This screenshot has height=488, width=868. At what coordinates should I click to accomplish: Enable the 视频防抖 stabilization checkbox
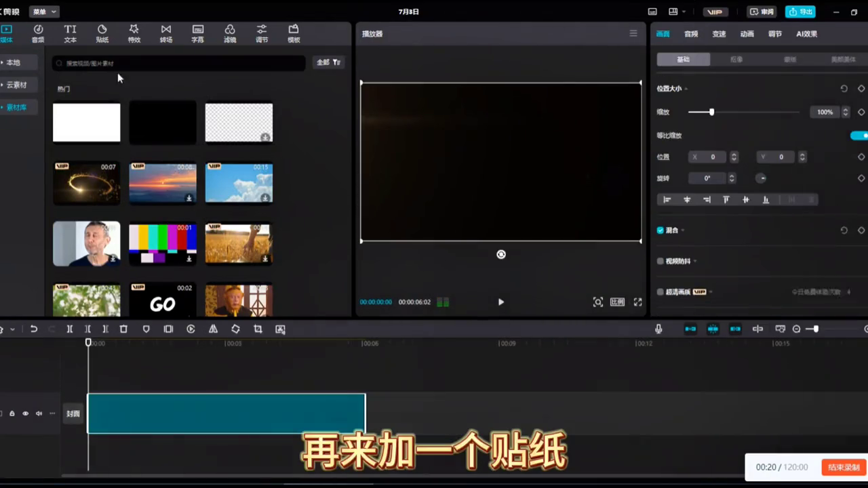(x=660, y=261)
